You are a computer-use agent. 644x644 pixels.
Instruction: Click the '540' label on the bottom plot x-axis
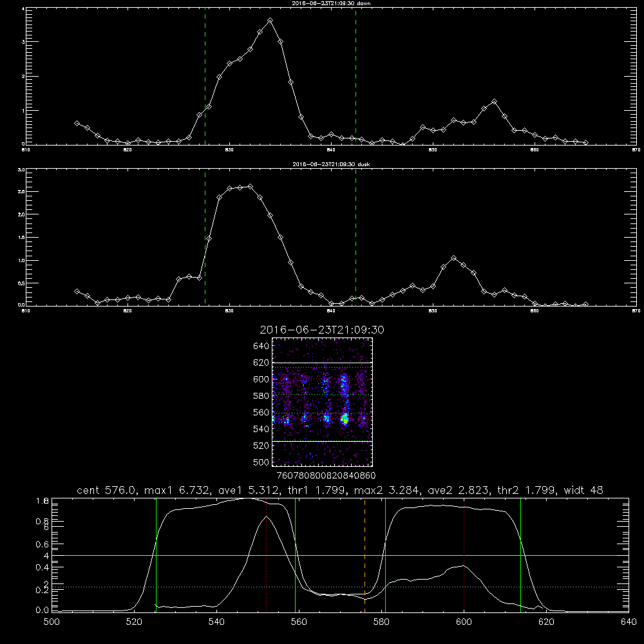click(216, 622)
